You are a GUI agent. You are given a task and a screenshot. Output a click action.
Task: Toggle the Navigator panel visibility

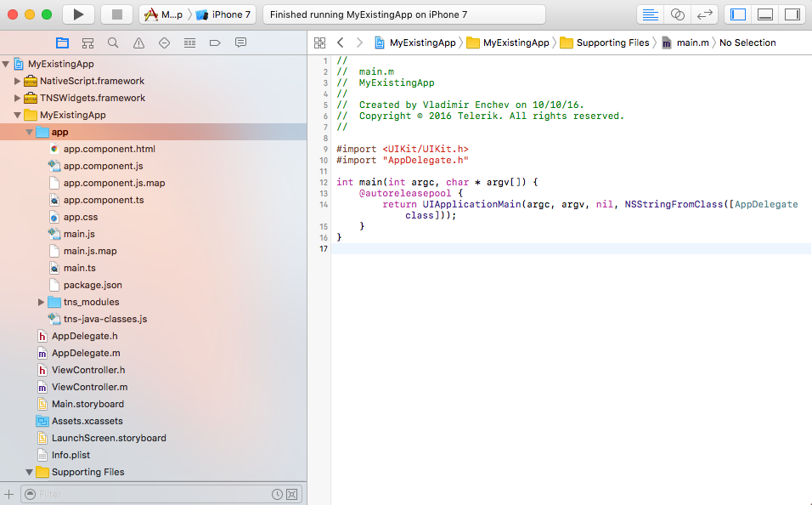tap(742, 14)
